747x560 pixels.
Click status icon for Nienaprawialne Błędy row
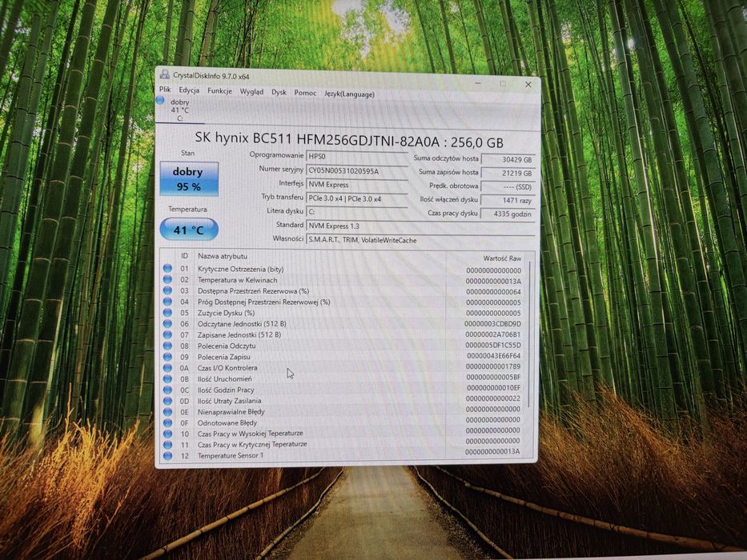click(167, 411)
